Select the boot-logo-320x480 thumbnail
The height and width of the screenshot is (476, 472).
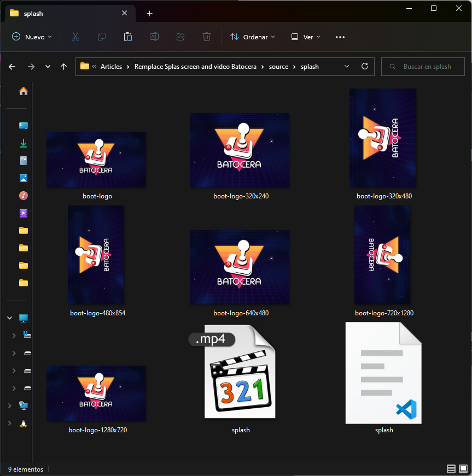(383, 138)
